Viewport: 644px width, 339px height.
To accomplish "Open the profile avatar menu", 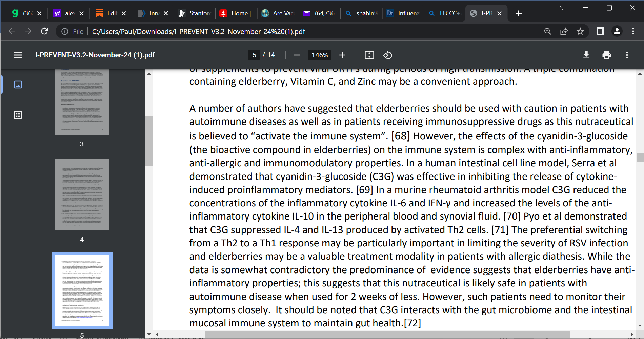I will [617, 31].
